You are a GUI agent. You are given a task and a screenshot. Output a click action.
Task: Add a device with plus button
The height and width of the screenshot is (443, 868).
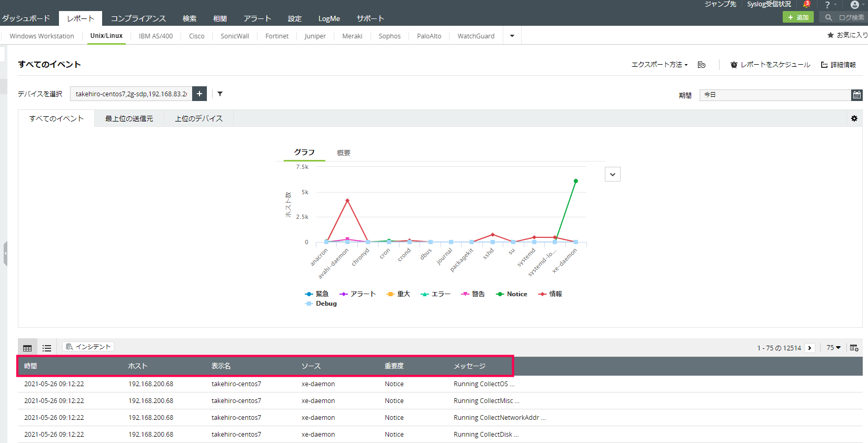pyautogui.click(x=199, y=94)
